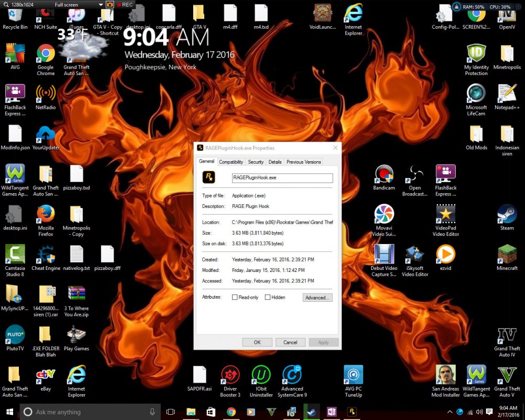Select the Movavi Video Suite icon
The width and height of the screenshot is (525, 420).
pos(384,220)
